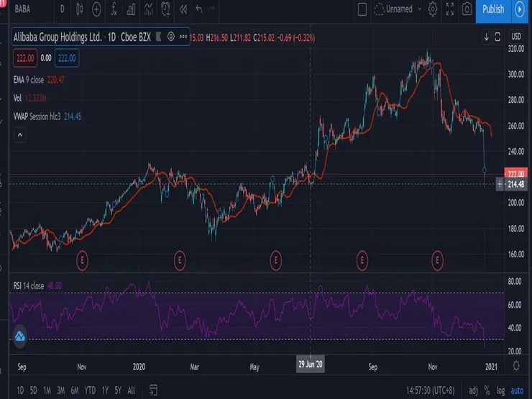Toggle the % percent scale
532x399 pixels.
[487, 390]
